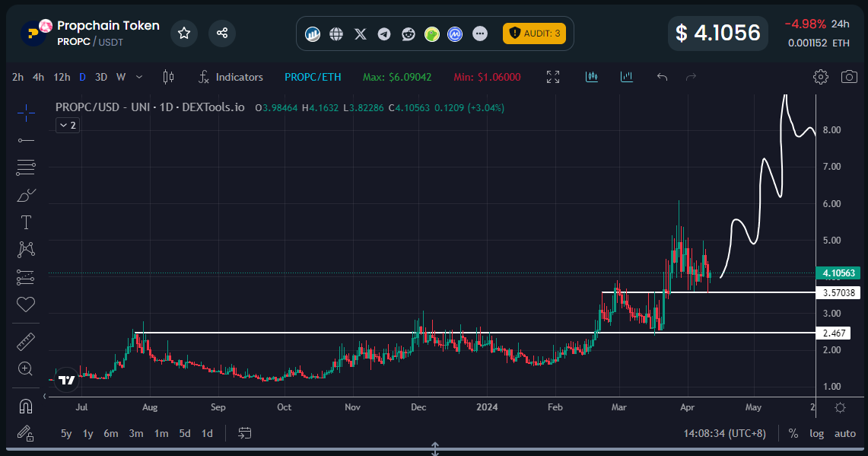Open the Indicators menu

point(231,77)
